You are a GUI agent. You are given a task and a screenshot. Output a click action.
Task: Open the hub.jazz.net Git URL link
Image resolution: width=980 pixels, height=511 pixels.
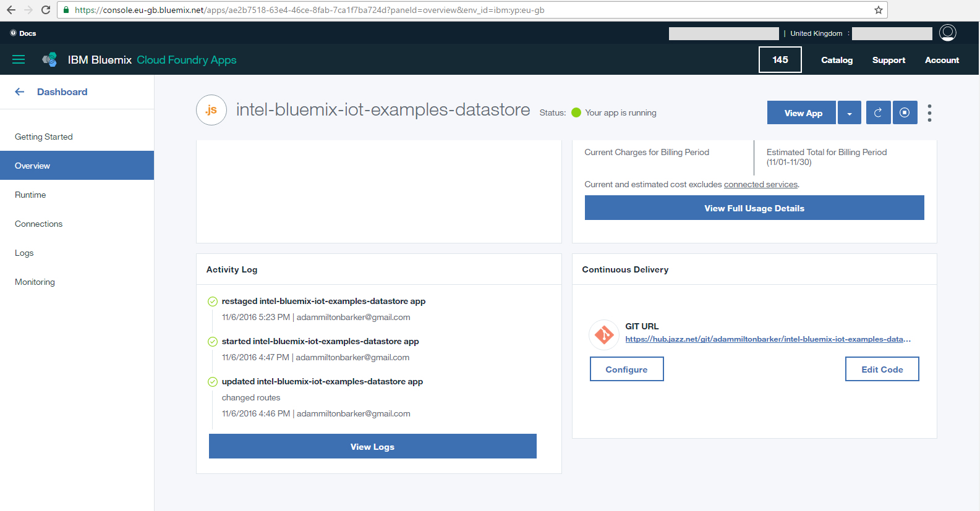click(x=767, y=339)
